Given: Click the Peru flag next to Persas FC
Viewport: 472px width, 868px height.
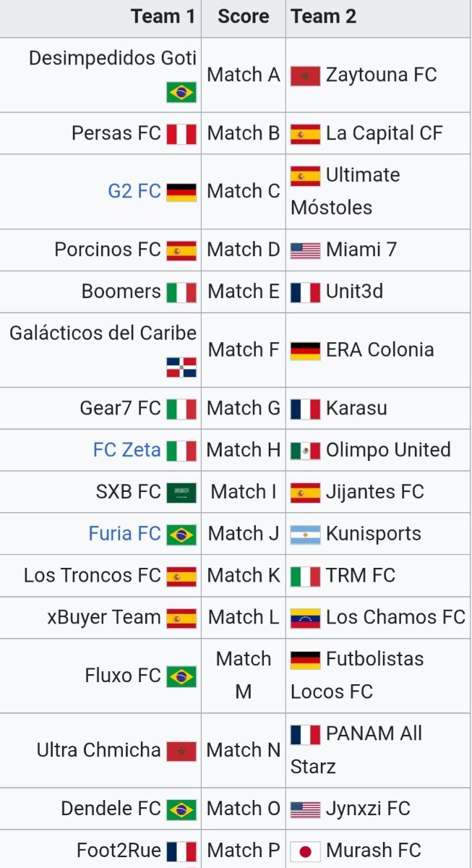Looking at the screenshot, I should [181, 134].
